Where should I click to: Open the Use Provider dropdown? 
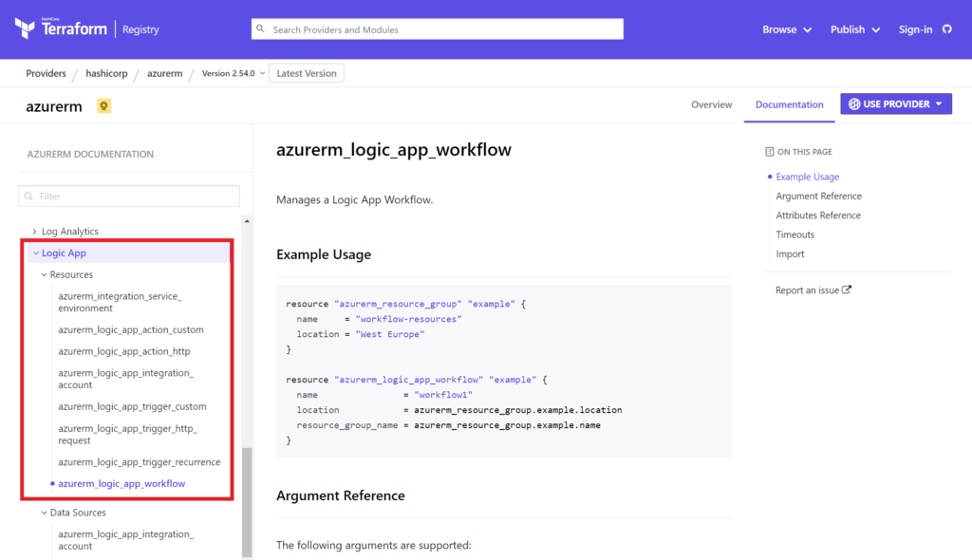(x=896, y=104)
